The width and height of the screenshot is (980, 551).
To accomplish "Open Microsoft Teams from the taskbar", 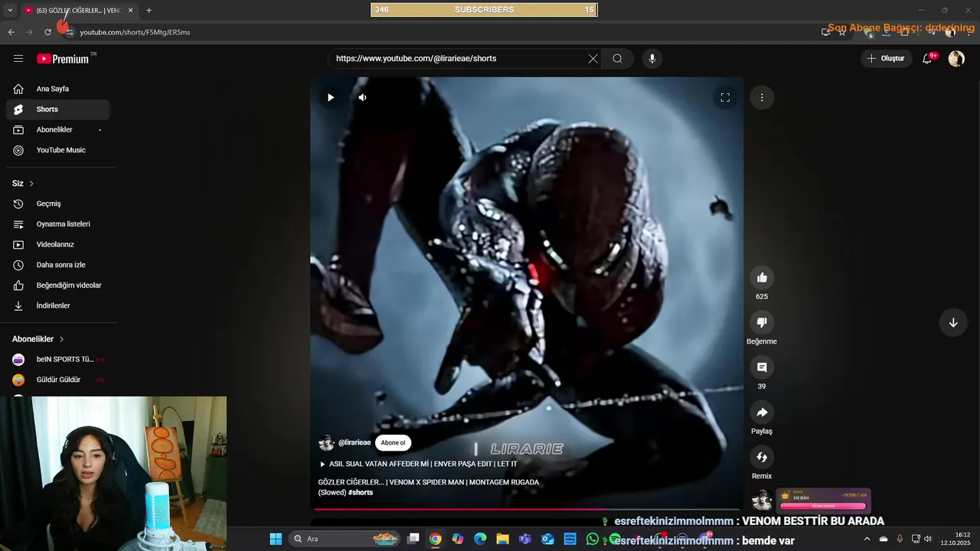I will click(524, 539).
